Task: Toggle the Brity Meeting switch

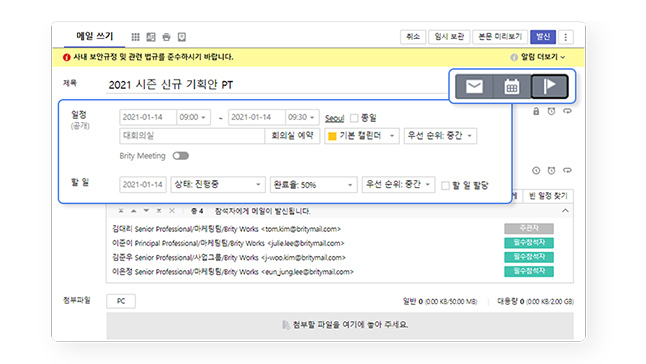Action: point(180,156)
